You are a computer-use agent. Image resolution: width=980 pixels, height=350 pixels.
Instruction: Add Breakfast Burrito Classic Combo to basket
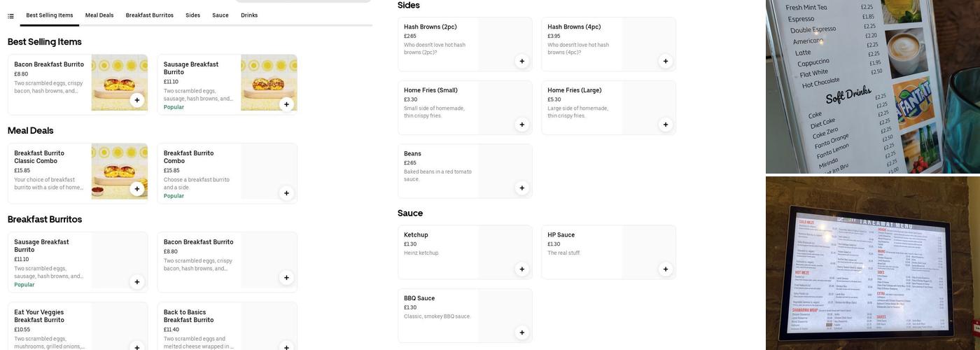click(x=137, y=189)
